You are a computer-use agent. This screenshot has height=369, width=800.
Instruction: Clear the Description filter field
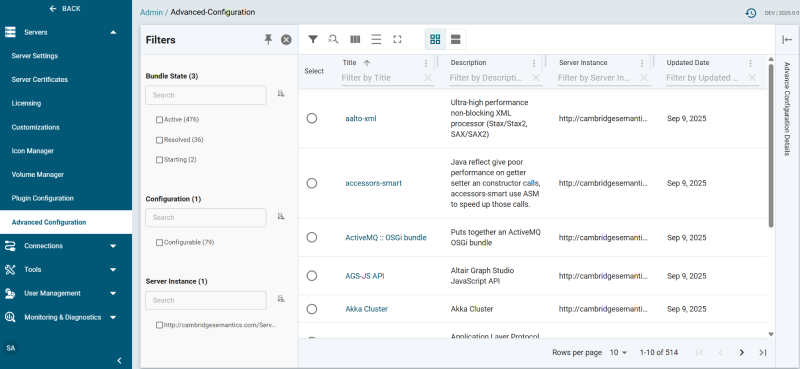tap(536, 78)
